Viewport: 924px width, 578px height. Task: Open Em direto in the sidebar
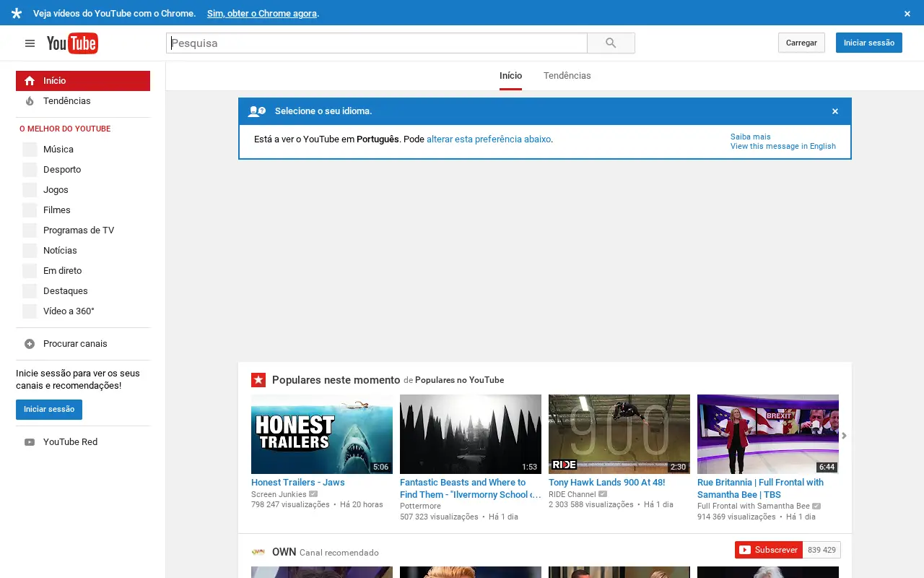coord(83,271)
